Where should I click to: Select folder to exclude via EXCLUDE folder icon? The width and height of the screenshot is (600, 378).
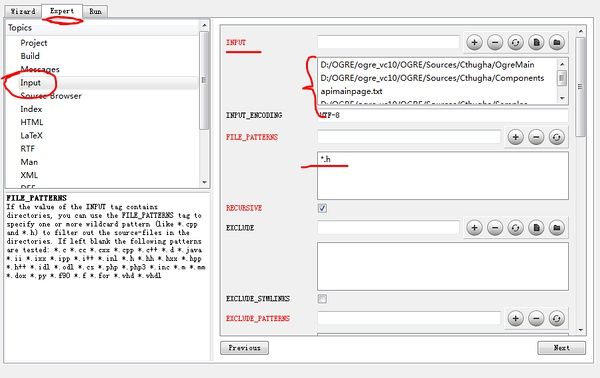click(x=557, y=228)
